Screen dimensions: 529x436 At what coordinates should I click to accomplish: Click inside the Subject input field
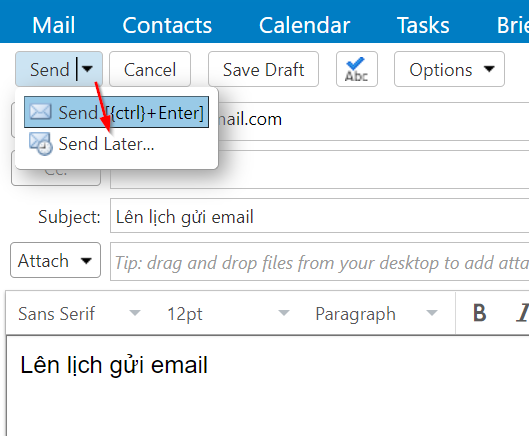(319, 216)
